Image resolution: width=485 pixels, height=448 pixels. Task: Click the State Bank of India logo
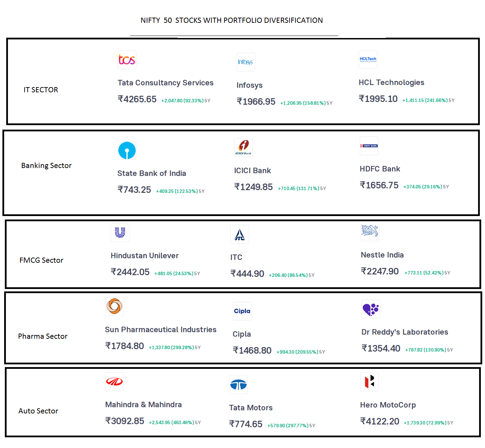pos(127,150)
